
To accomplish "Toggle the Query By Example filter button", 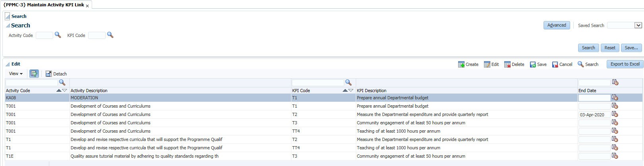I will [x=34, y=74].
